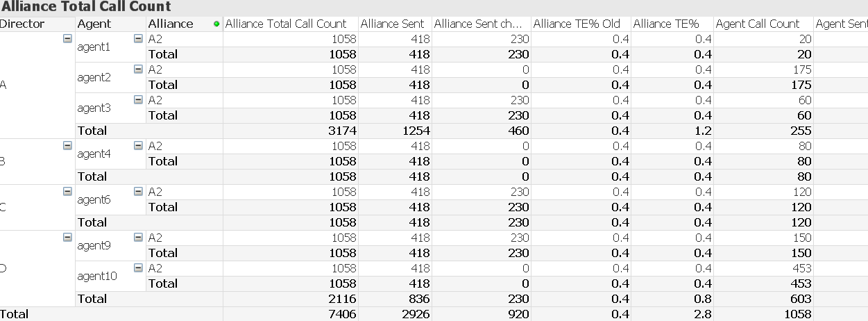Select the Alliance TE% Old column header
868x321 pixels.
pyautogui.click(x=577, y=24)
